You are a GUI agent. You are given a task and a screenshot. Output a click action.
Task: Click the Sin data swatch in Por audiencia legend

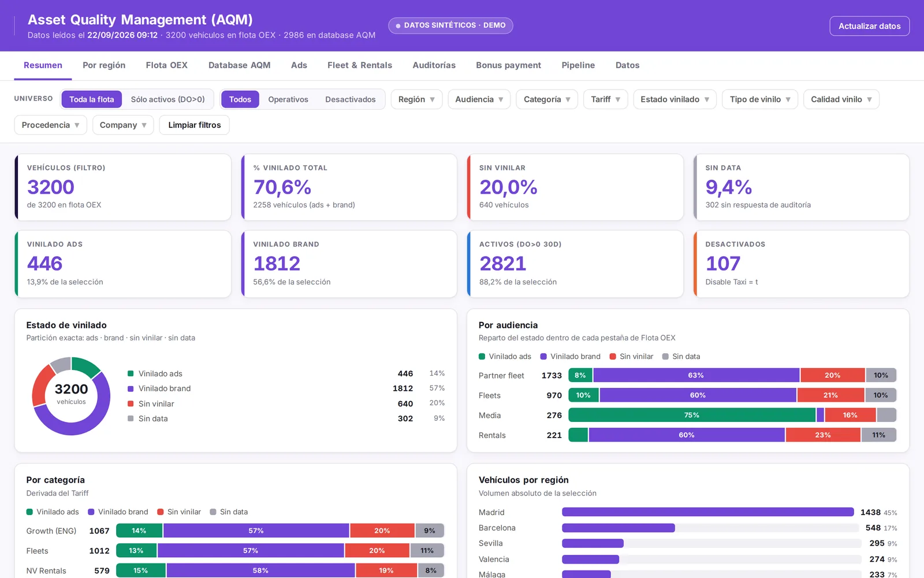tap(665, 357)
